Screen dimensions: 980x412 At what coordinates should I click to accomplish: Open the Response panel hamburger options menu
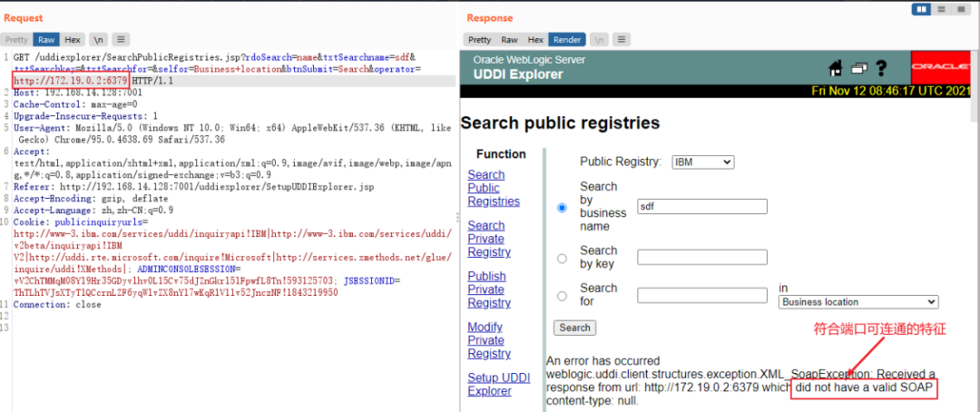621,39
